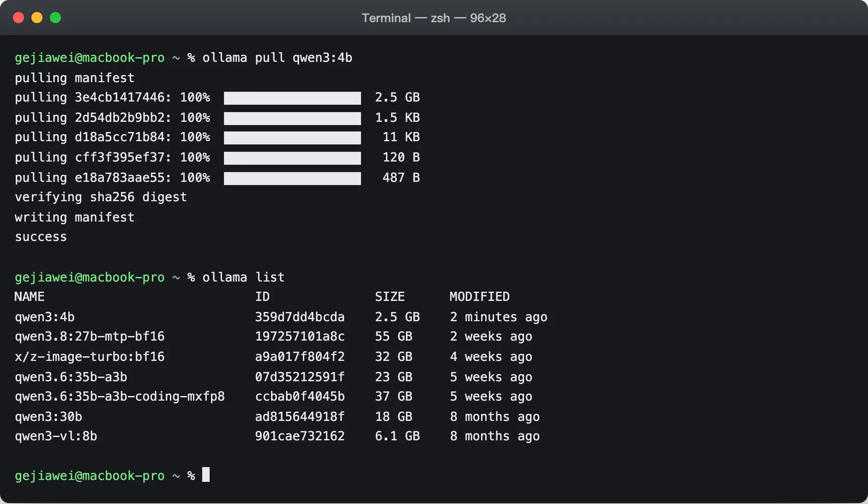
Task: Click the progress bar for layer e18a783aae55
Action: 292,178
